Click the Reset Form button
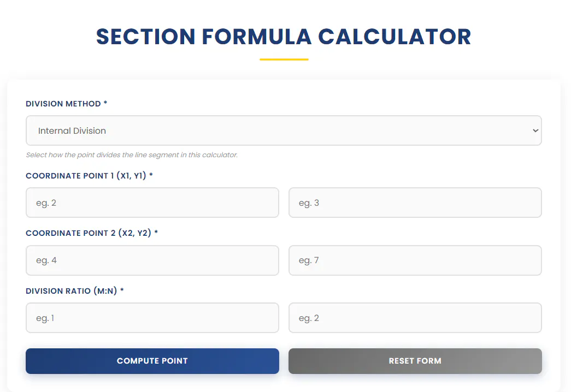Screen dimensions: 571x392 pyautogui.click(x=415, y=361)
